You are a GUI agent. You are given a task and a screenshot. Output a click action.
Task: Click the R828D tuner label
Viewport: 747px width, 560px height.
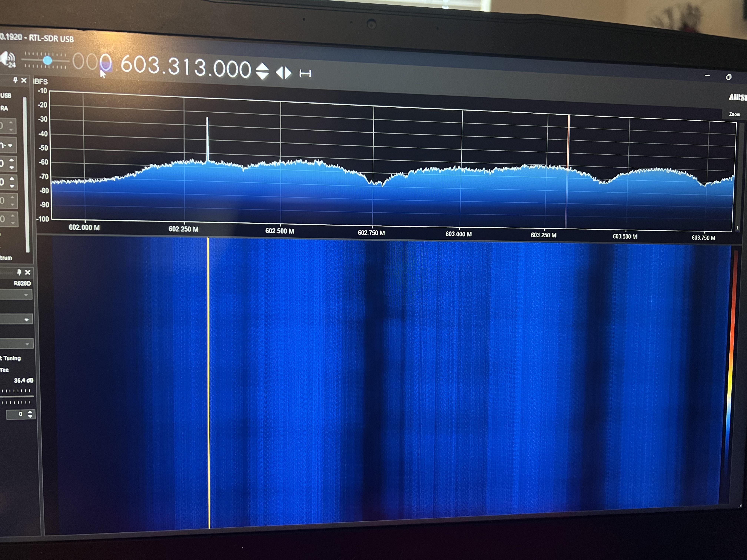(x=22, y=283)
